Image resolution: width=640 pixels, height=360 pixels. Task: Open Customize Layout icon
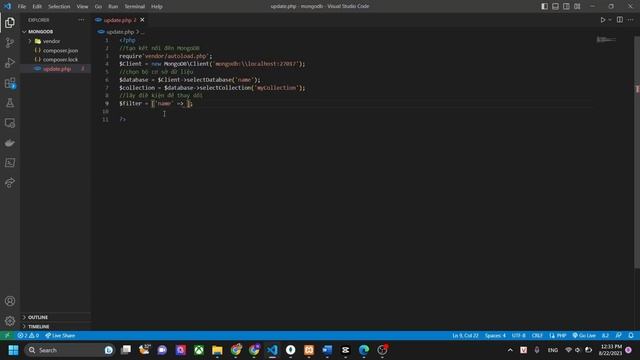(577, 6)
